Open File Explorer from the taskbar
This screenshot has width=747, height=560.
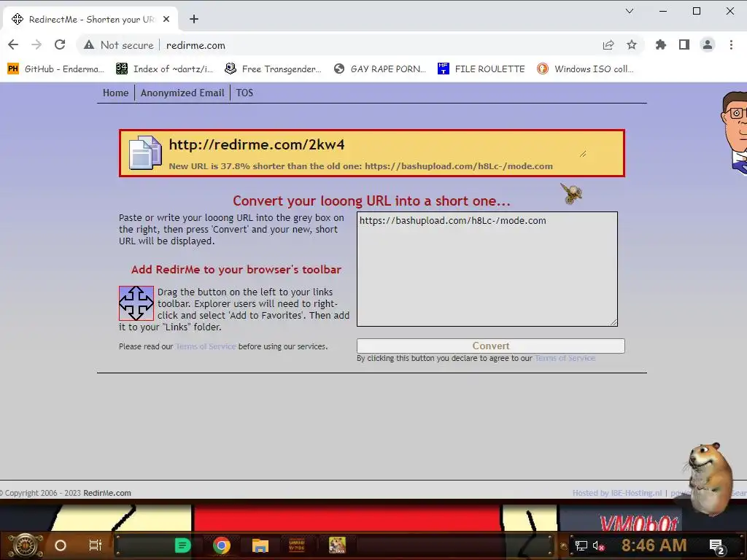(260, 545)
